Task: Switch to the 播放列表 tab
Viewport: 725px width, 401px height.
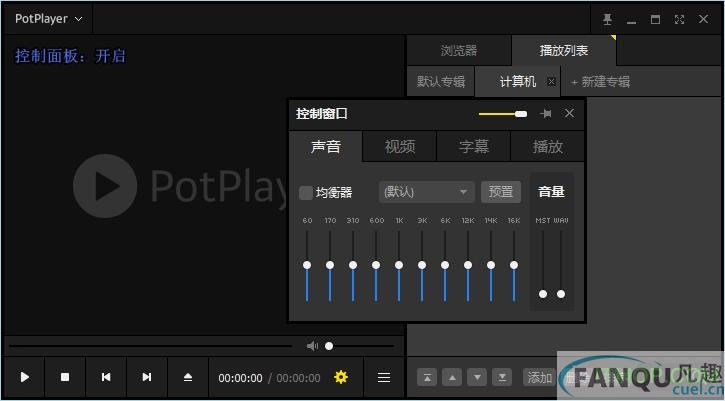Action: tap(564, 50)
